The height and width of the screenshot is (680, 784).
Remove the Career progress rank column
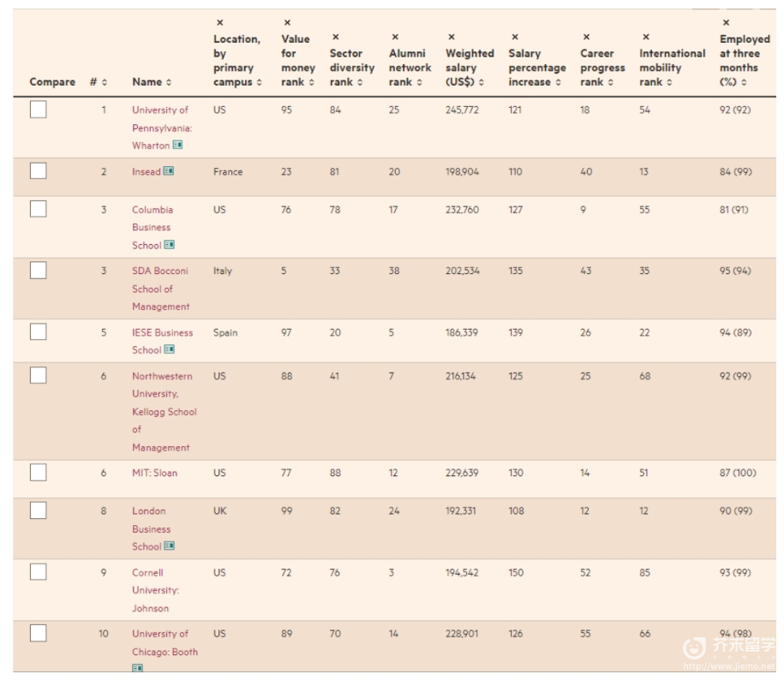586,37
